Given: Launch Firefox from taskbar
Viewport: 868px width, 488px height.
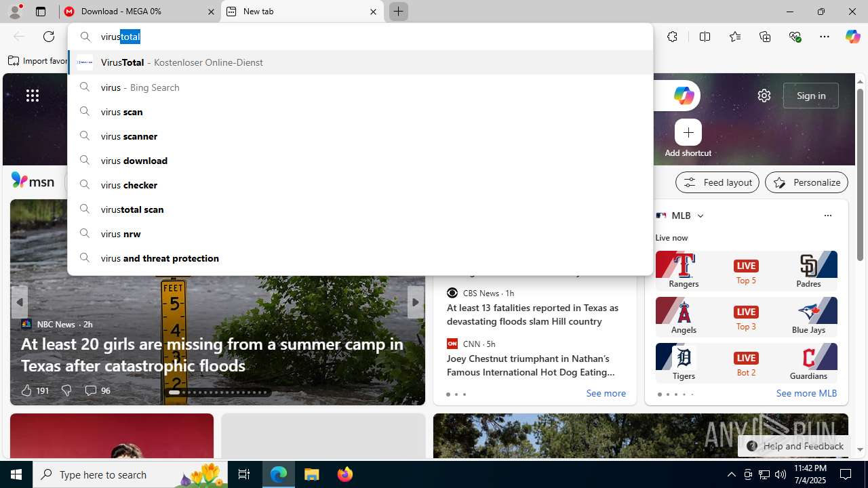Looking at the screenshot, I should click(345, 474).
